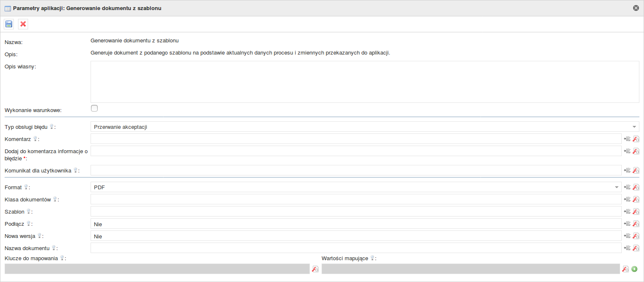The width and height of the screenshot is (644, 282).
Task: Open function editor for Klucze do mapowania
Action: [315, 269]
